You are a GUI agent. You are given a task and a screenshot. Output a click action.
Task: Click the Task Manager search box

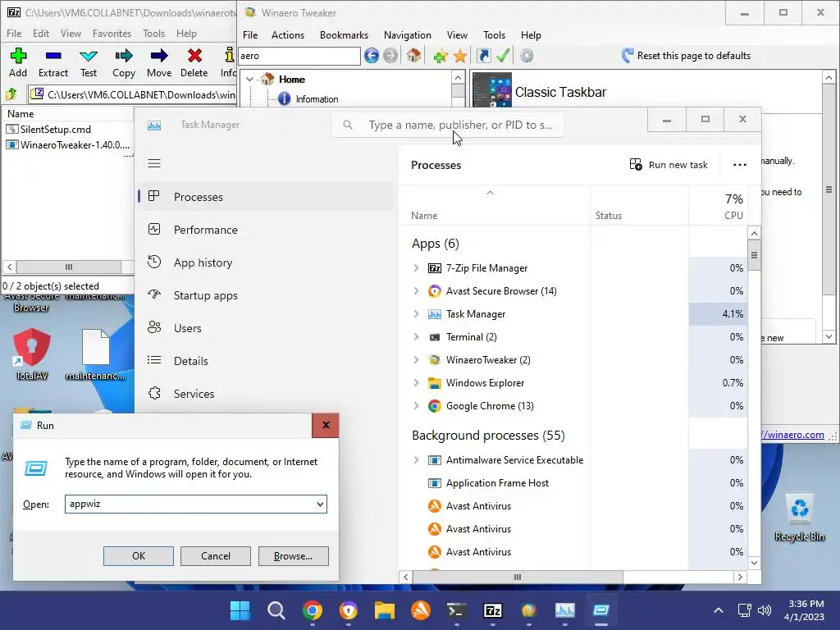point(448,125)
